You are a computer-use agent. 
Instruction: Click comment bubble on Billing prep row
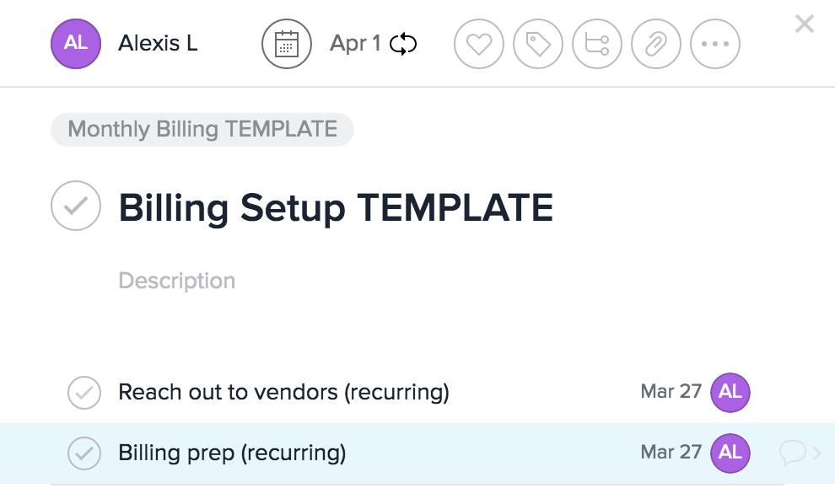pyautogui.click(x=792, y=453)
